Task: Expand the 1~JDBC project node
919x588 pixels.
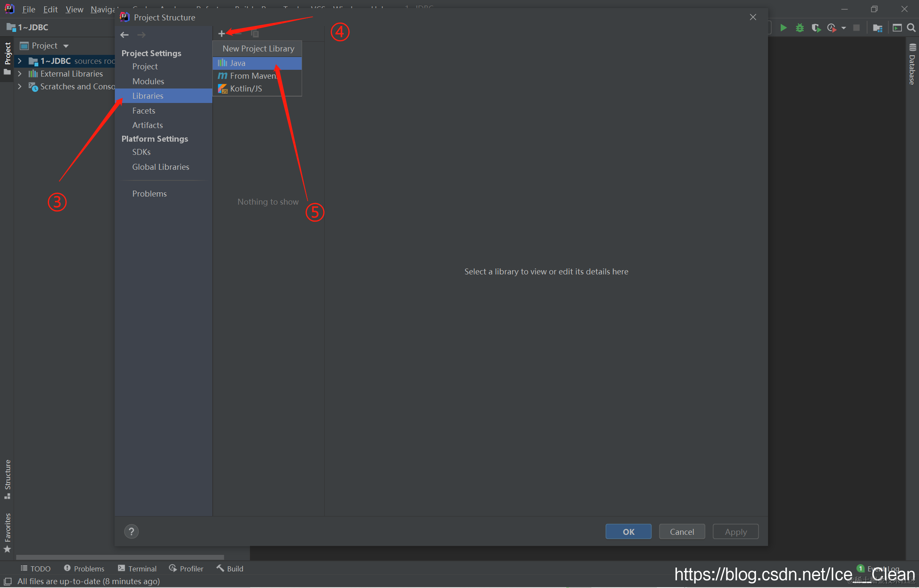Action: pyautogui.click(x=20, y=61)
